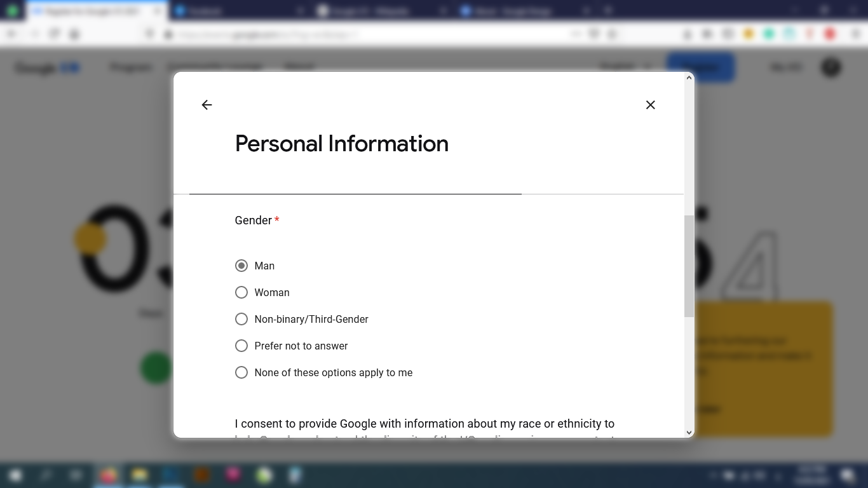Select the Man gender option

[x=241, y=266]
